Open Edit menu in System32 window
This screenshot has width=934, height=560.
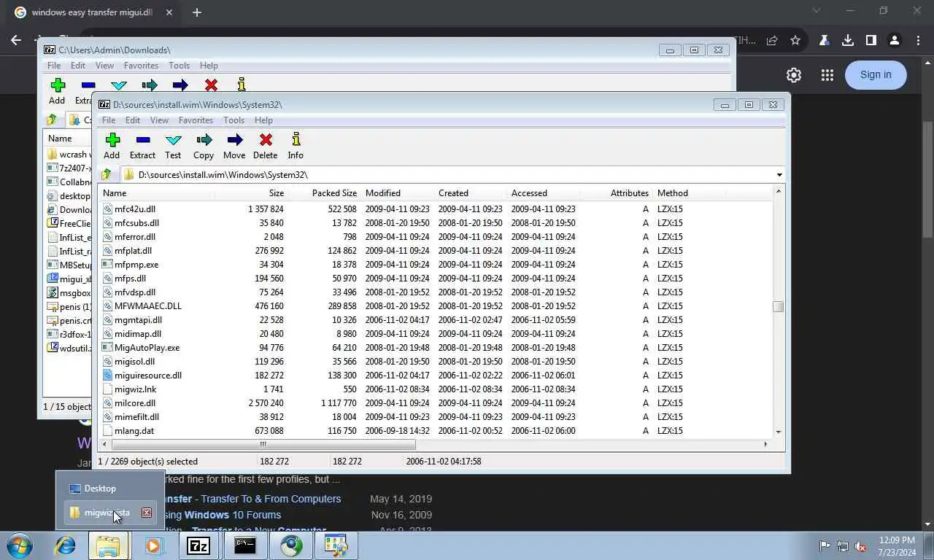click(x=132, y=120)
